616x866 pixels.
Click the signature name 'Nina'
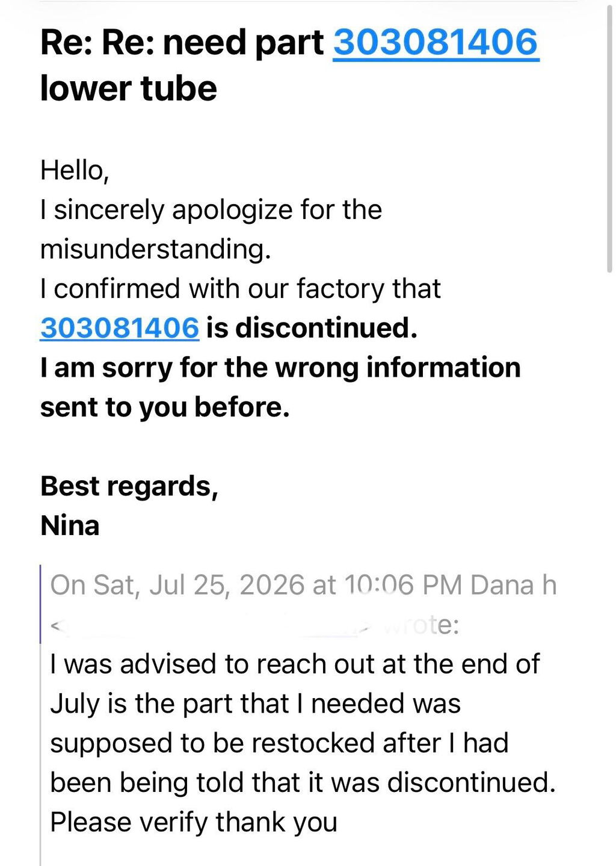(x=70, y=525)
